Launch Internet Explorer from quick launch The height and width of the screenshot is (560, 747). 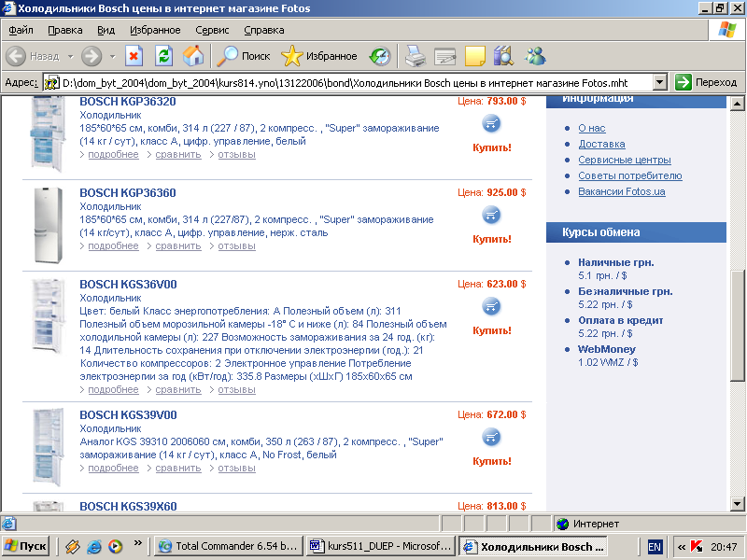tap(94, 546)
